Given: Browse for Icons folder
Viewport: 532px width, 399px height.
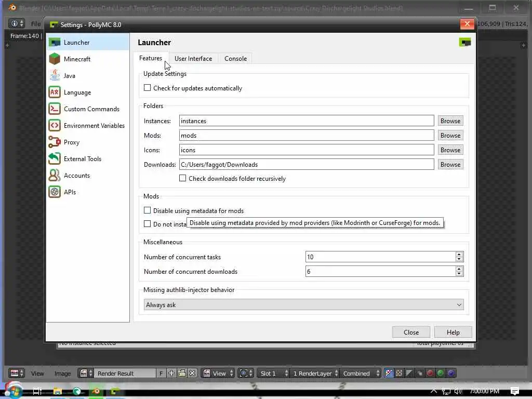Looking at the screenshot, I should point(450,150).
